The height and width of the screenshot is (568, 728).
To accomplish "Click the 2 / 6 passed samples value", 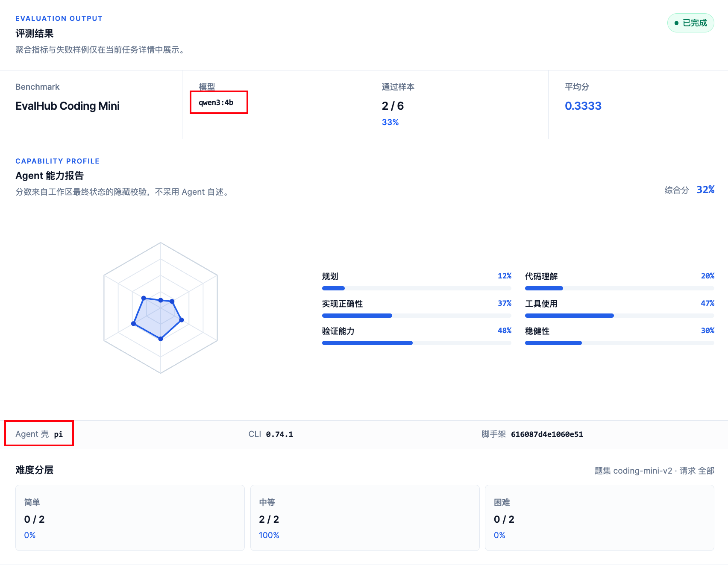I will (393, 106).
